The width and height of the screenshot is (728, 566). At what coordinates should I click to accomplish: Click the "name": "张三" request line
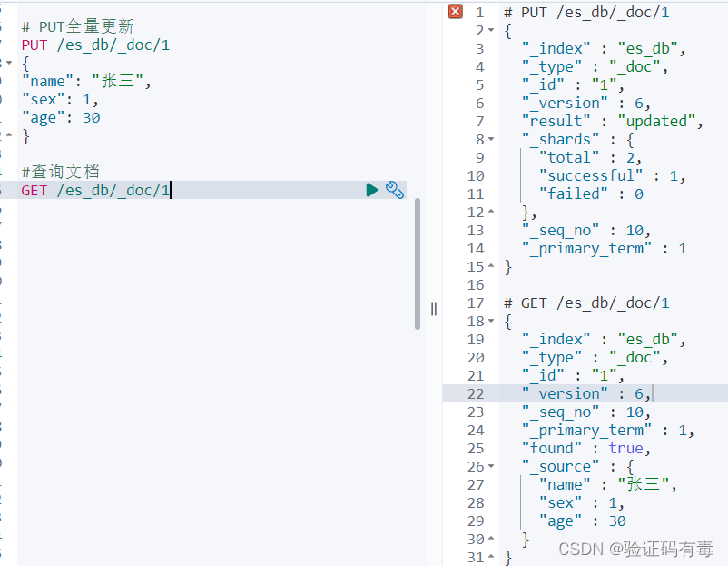click(x=86, y=82)
